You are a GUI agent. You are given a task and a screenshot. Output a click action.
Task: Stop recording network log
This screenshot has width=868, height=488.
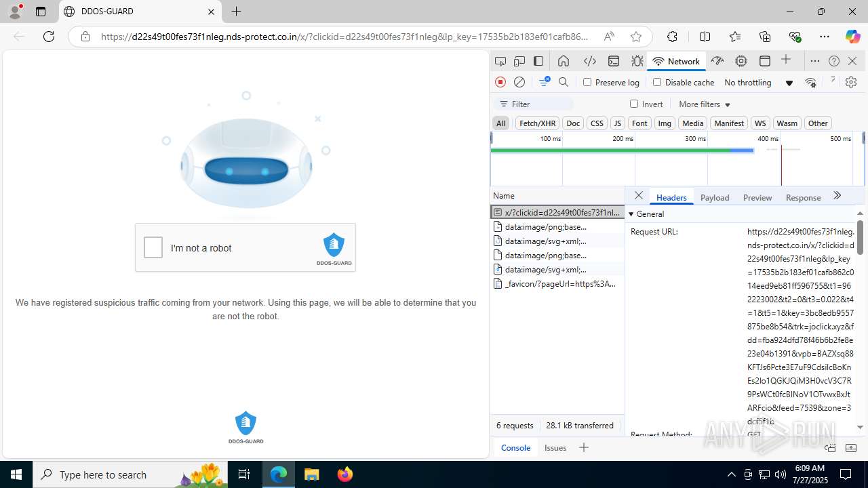point(500,82)
